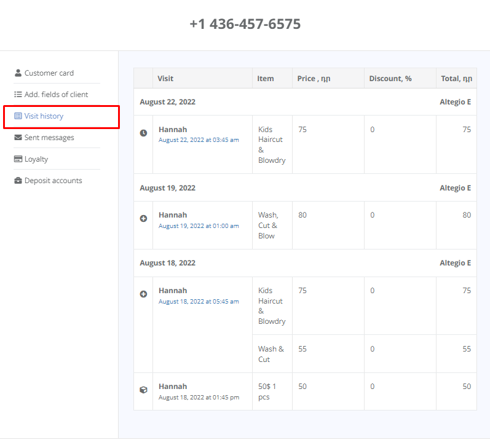Click the plus icon on August 18 visit
The image size is (490, 448).
click(143, 294)
